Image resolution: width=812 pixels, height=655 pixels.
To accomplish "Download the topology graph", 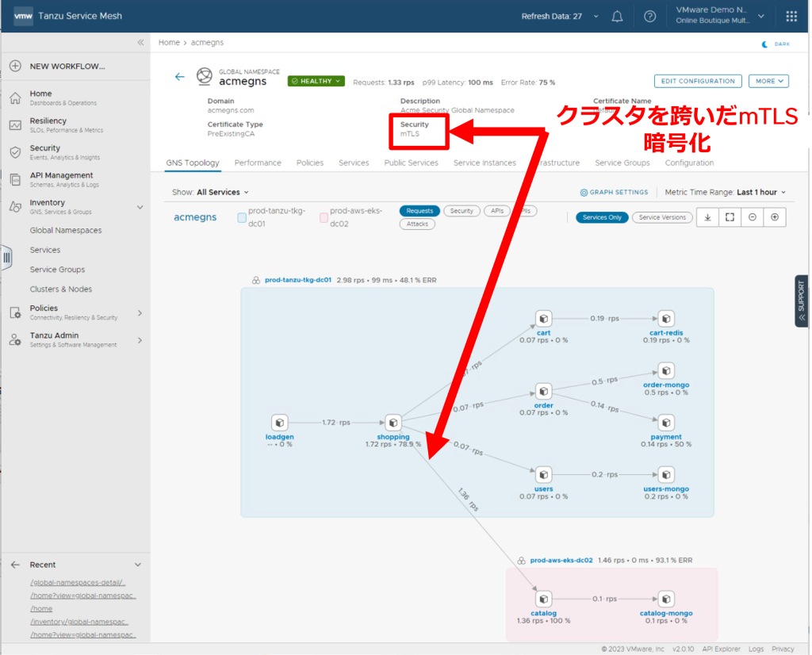I will click(x=707, y=217).
